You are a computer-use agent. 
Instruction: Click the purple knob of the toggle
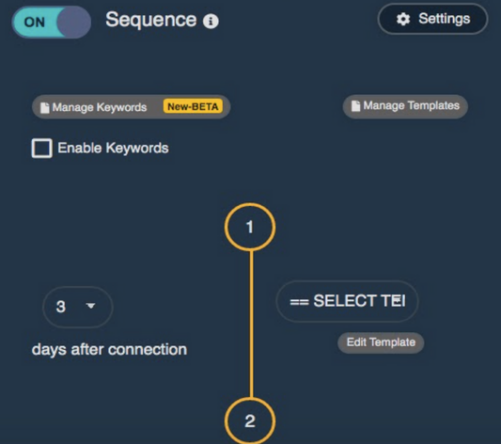[74, 22]
